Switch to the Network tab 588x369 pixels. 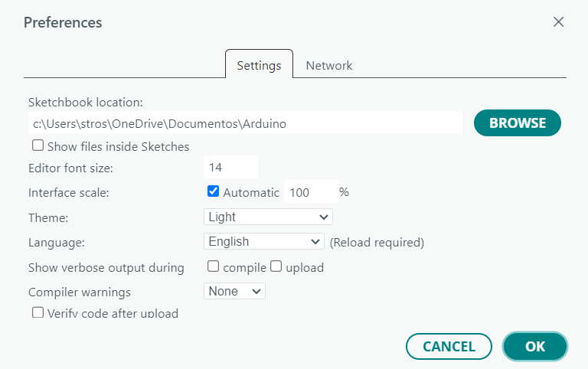click(x=328, y=65)
